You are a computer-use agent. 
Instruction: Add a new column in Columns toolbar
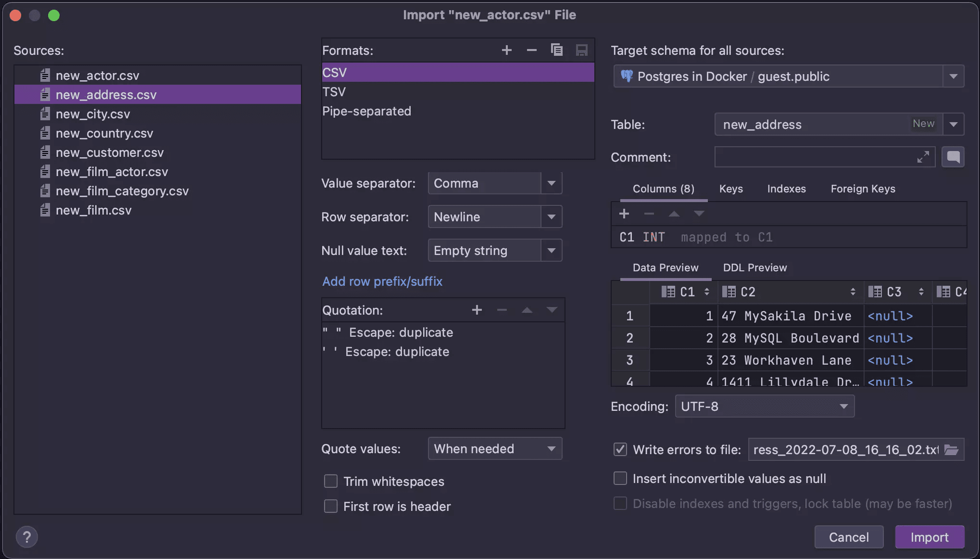[624, 214]
